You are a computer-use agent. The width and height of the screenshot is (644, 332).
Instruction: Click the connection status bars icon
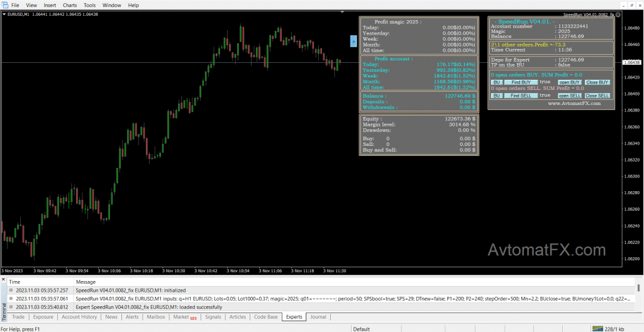599,329
